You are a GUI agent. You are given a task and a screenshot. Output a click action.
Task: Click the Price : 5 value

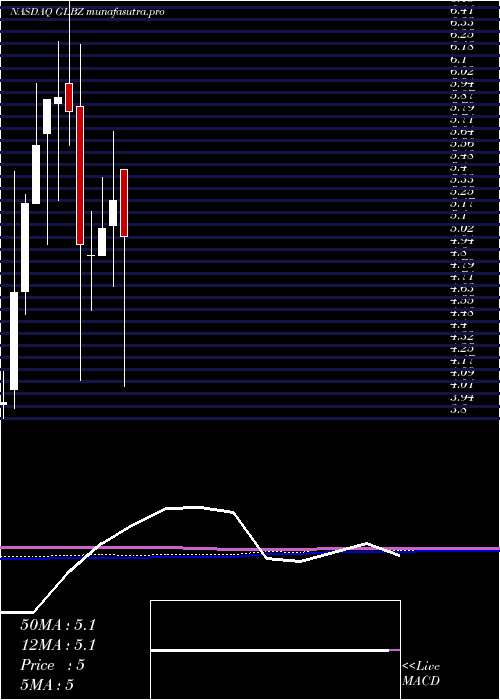point(52,665)
